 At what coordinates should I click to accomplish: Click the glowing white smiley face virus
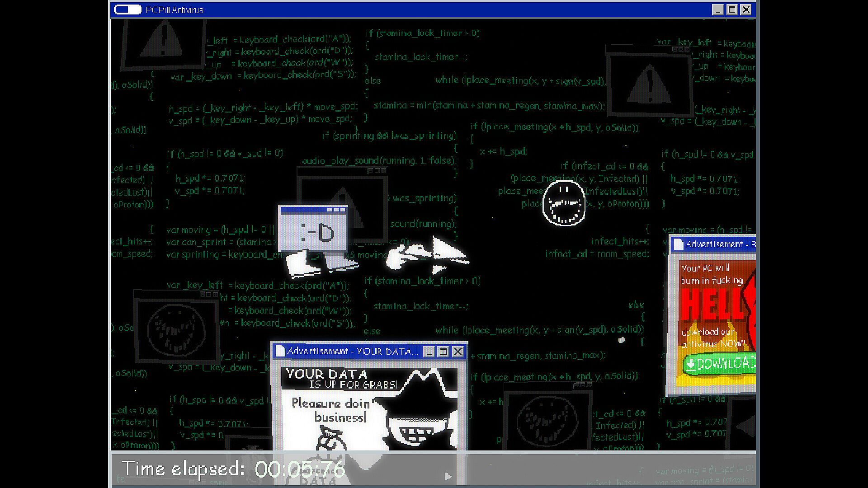563,203
